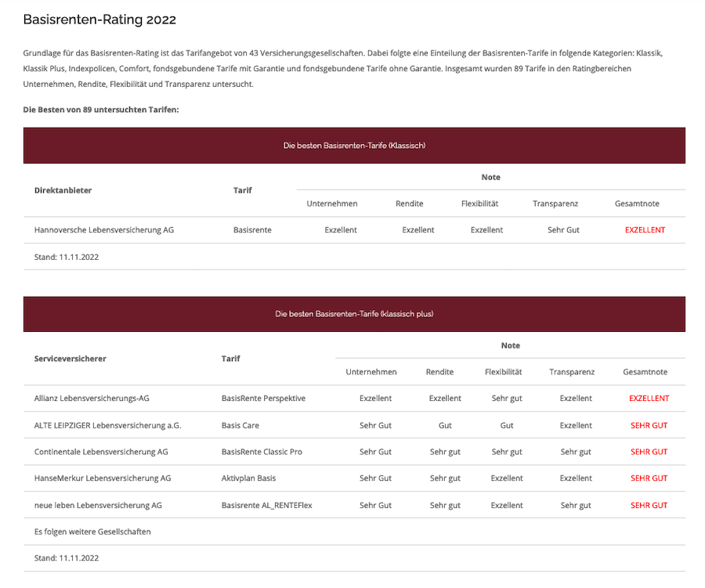Click 'Rendite' header in the Serviceversicherer table
The height and width of the screenshot is (588, 705).
click(439, 372)
